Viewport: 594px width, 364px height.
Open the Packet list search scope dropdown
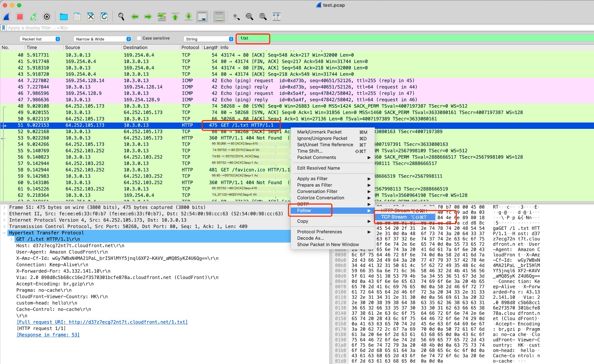coord(40,39)
